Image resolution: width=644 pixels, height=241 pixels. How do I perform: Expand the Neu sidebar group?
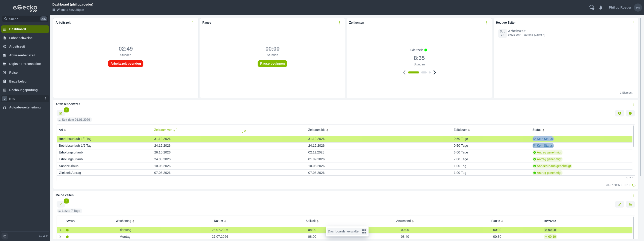[x=5, y=99]
